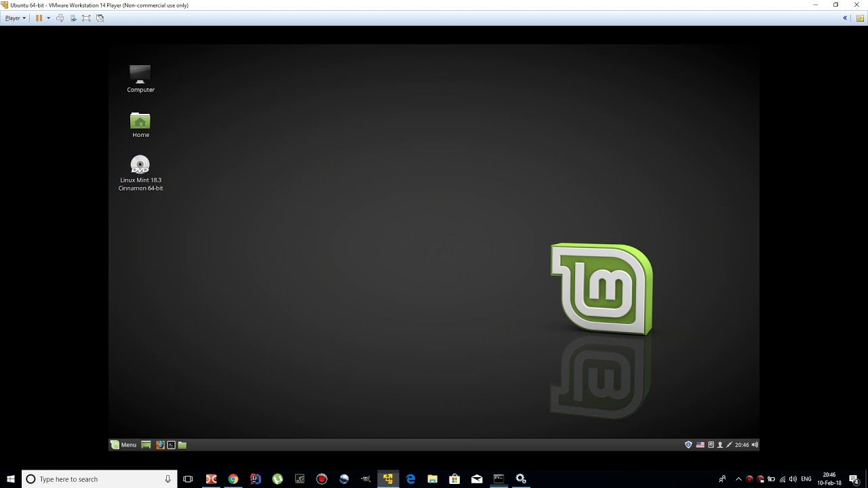868x488 pixels.
Task: Select the VMware Player taskbar button
Action: point(388,479)
